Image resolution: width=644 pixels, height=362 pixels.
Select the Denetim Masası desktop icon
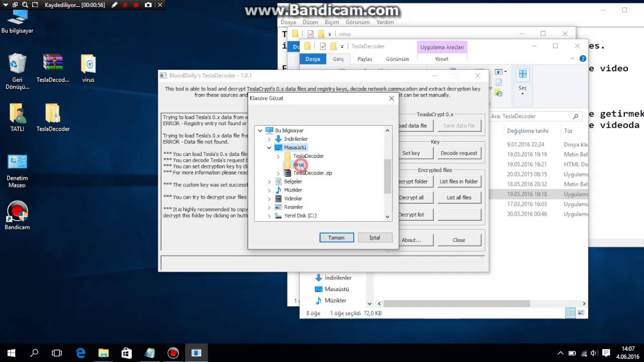pyautogui.click(x=18, y=171)
